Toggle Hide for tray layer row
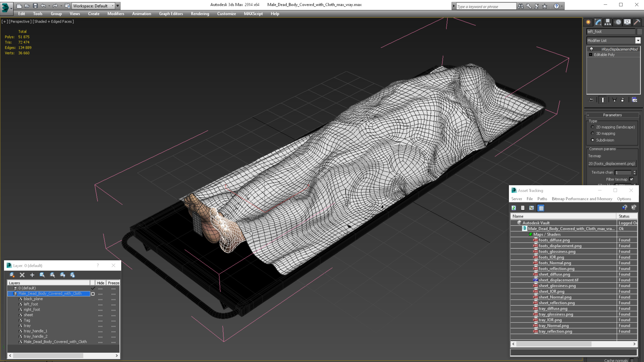 [x=100, y=326]
